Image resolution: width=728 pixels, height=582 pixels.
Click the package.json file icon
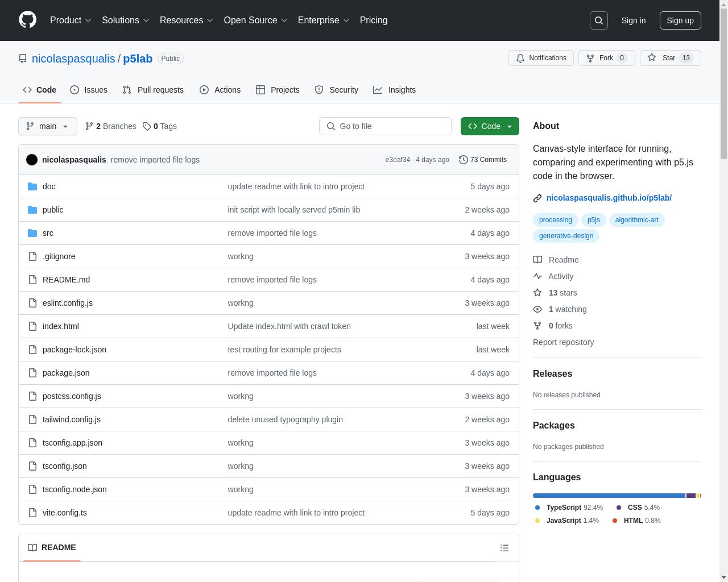point(32,373)
